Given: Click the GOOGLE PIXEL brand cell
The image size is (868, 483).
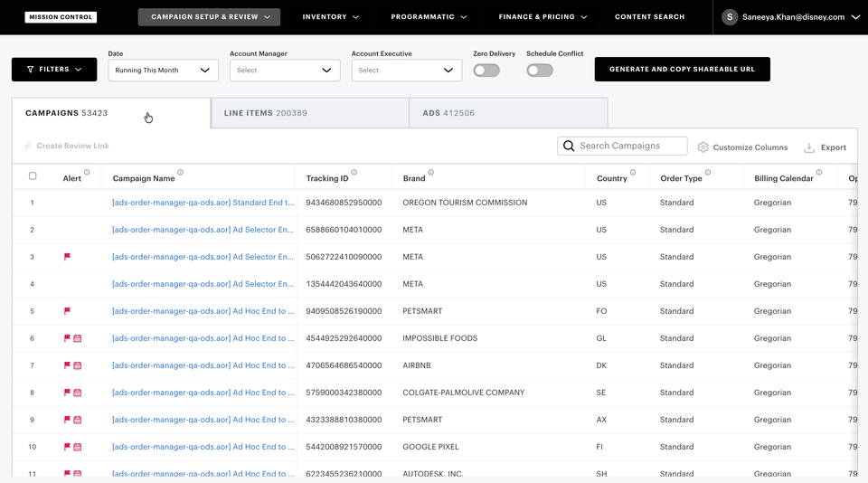Looking at the screenshot, I should tap(430, 447).
